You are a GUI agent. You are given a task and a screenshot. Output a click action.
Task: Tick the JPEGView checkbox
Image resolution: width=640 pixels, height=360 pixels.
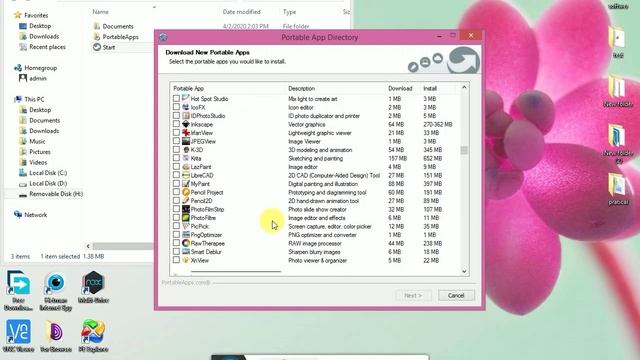coord(176,141)
